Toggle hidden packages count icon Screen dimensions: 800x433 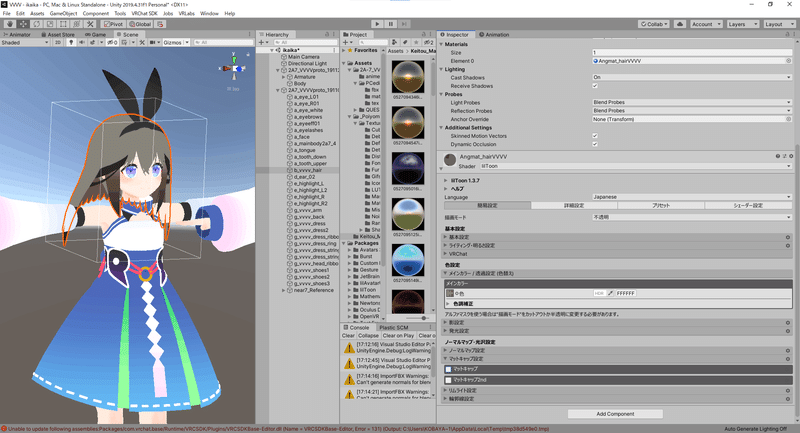point(429,42)
